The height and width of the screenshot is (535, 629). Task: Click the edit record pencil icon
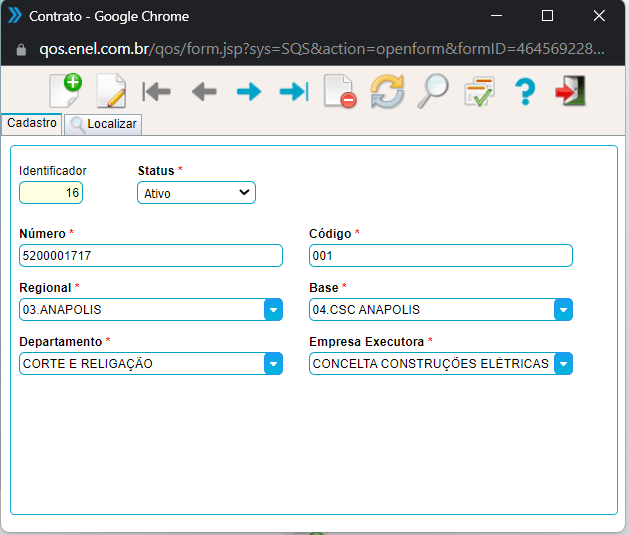111,91
